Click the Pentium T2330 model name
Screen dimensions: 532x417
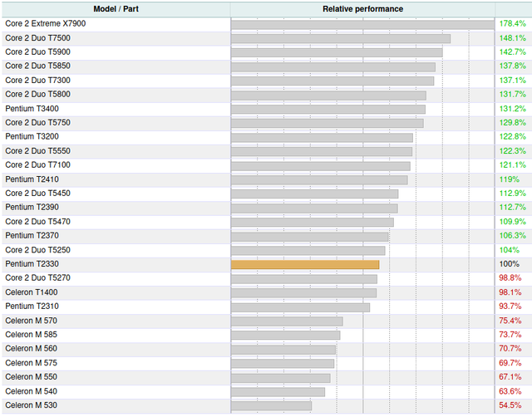(x=32, y=263)
